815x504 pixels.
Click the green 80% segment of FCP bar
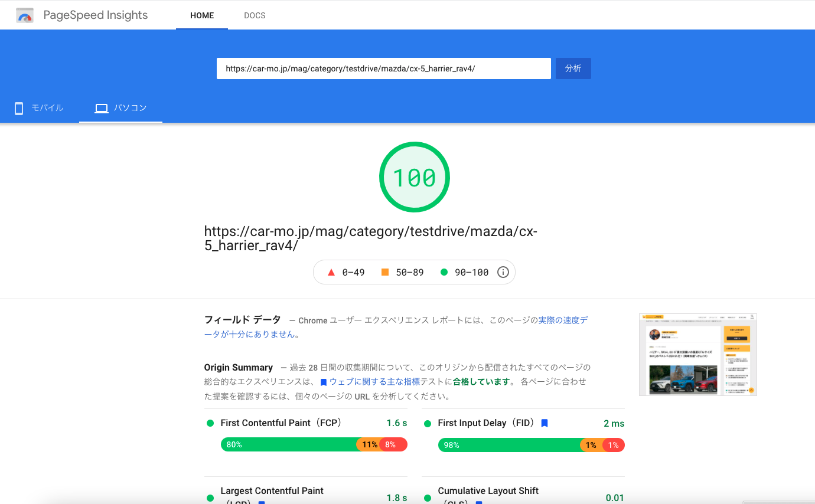click(289, 444)
